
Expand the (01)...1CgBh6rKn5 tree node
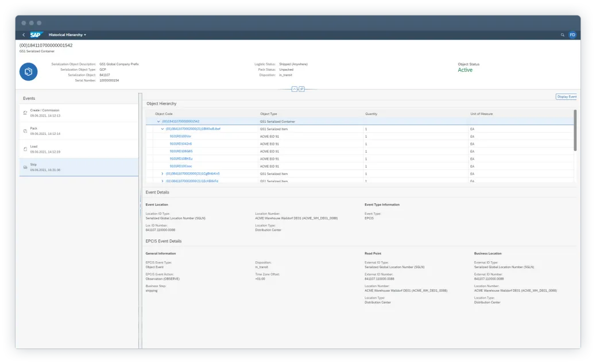[x=162, y=173]
